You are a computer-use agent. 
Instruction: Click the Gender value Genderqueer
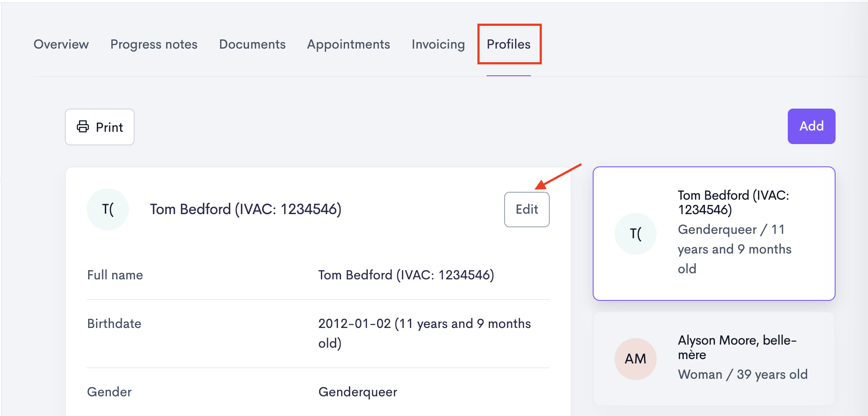coord(358,392)
